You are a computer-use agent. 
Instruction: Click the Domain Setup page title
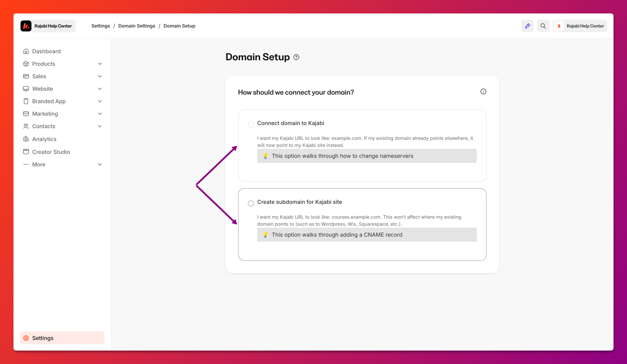click(x=257, y=57)
